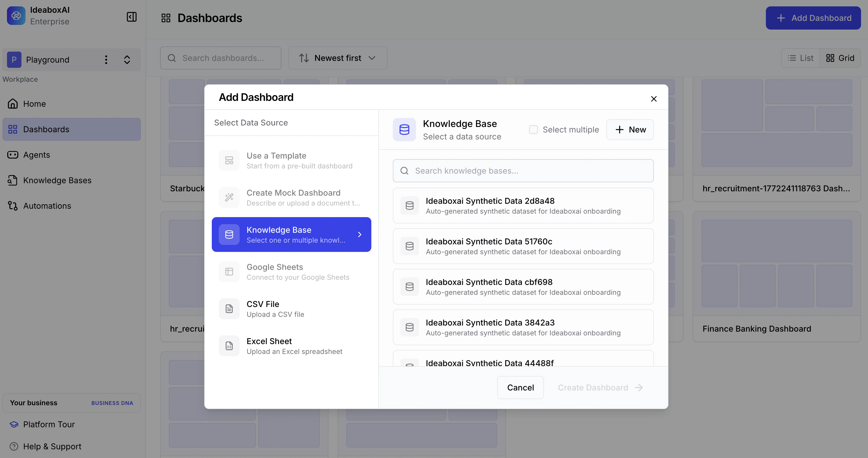Screen dimensions: 868x458
Task: Click the Add Dashboard button in header
Action: pos(813,18)
